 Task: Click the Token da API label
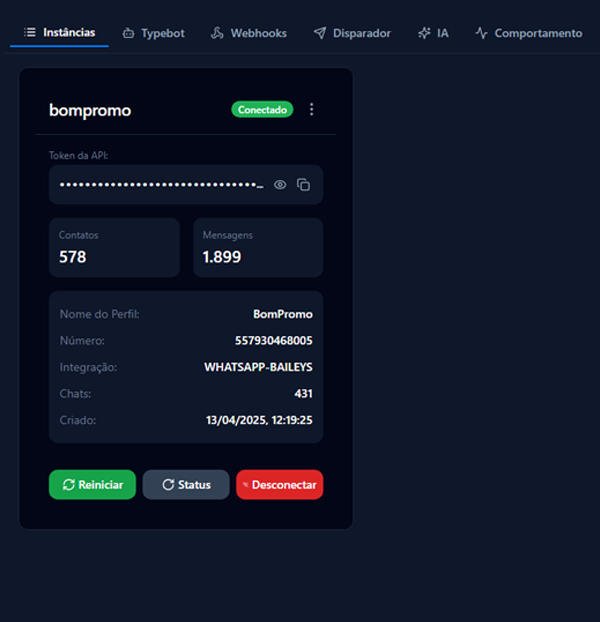coord(79,156)
